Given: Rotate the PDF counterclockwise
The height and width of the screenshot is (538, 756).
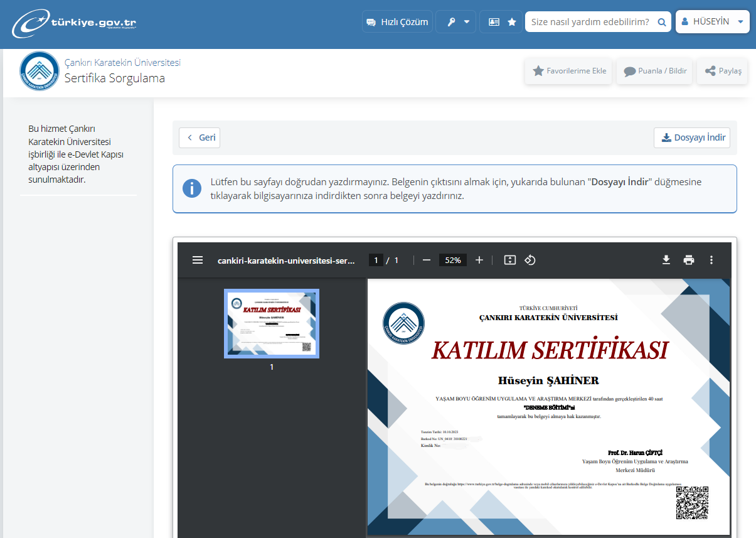Looking at the screenshot, I should coord(530,260).
